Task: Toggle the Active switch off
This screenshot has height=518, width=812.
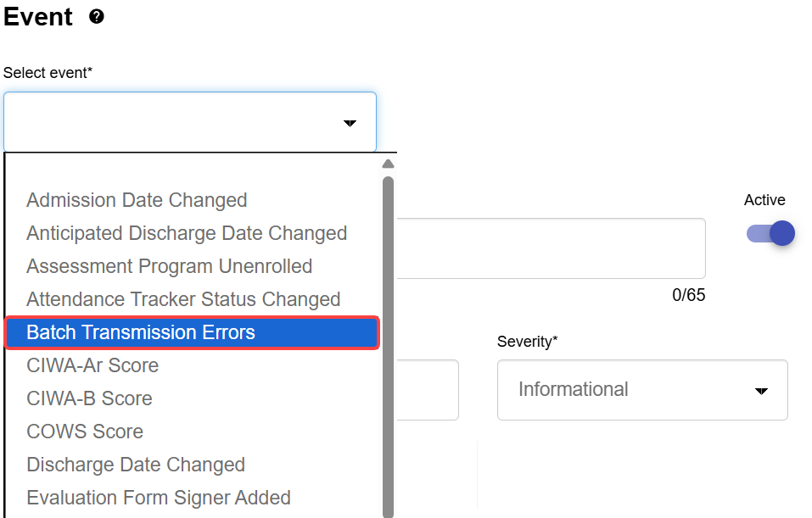Action: click(770, 233)
